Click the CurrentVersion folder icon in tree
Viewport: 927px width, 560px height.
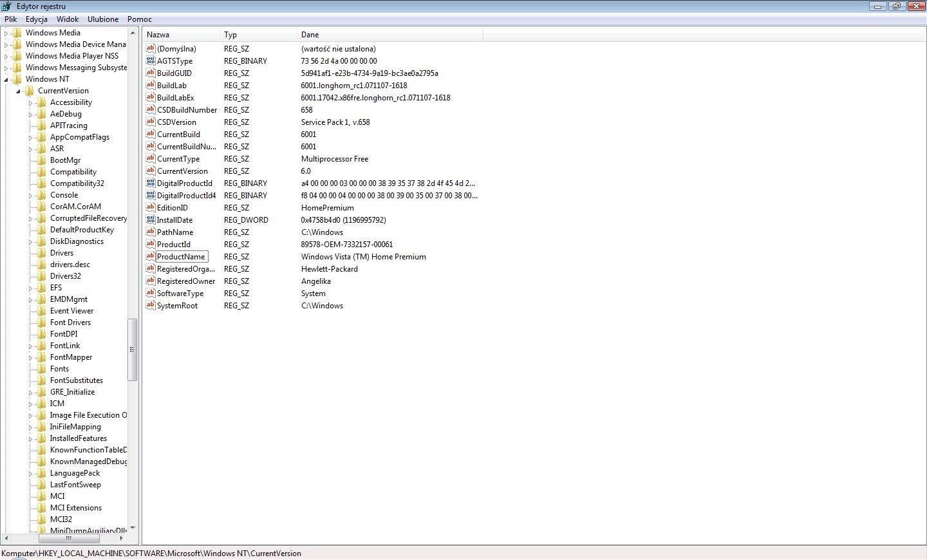pos(30,91)
